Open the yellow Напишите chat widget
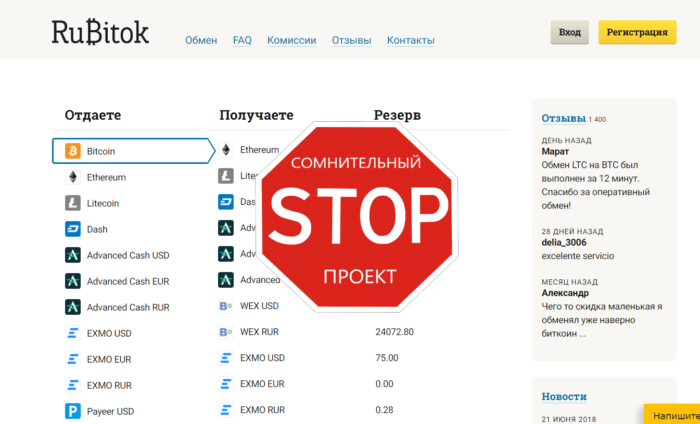 [672, 414]
